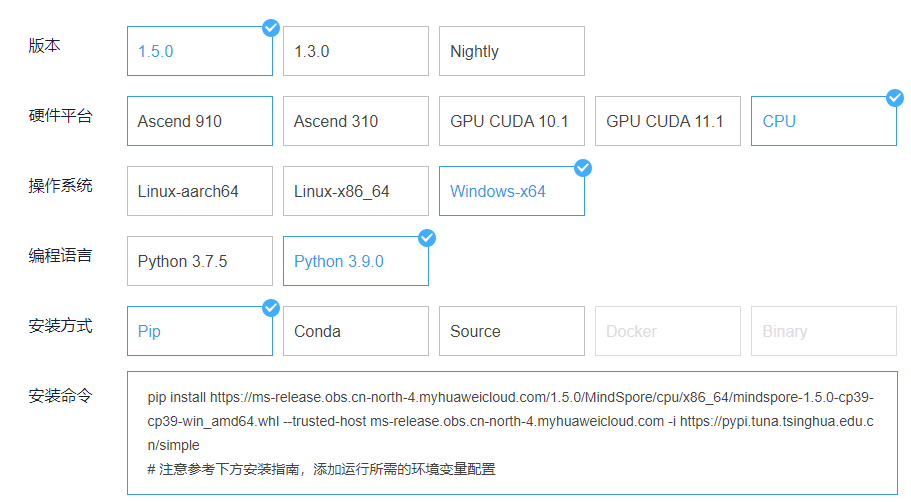
Task: Select version 1.5.0 option
Action: [x=199, y=51]
